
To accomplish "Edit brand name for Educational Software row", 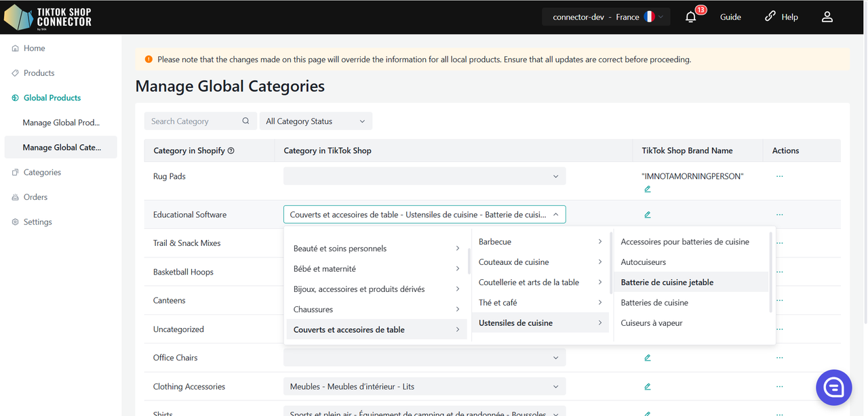I will 648,215.
